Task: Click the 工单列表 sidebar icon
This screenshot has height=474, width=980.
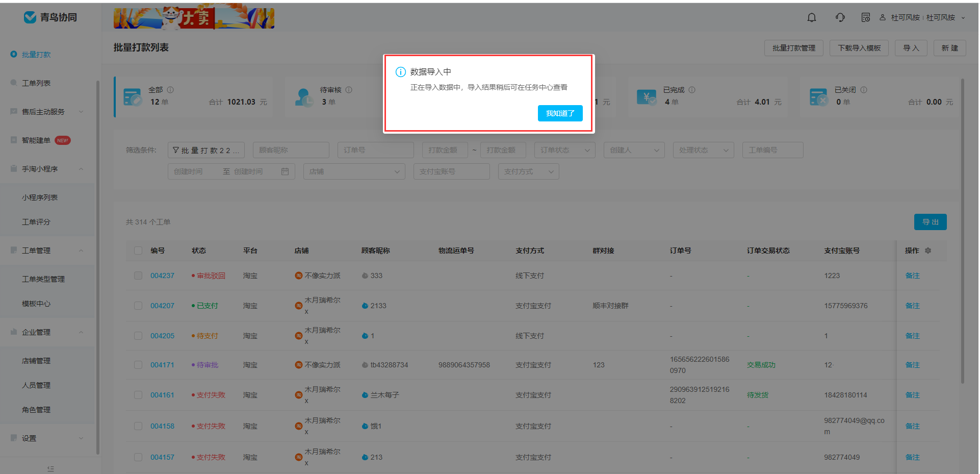Action: coord(14,83)
